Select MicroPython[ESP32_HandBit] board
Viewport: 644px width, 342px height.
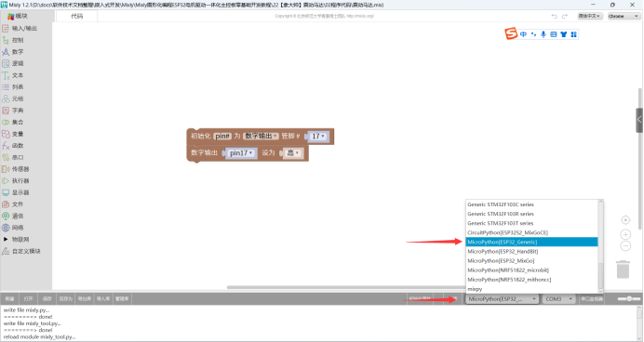coord(531,251)
